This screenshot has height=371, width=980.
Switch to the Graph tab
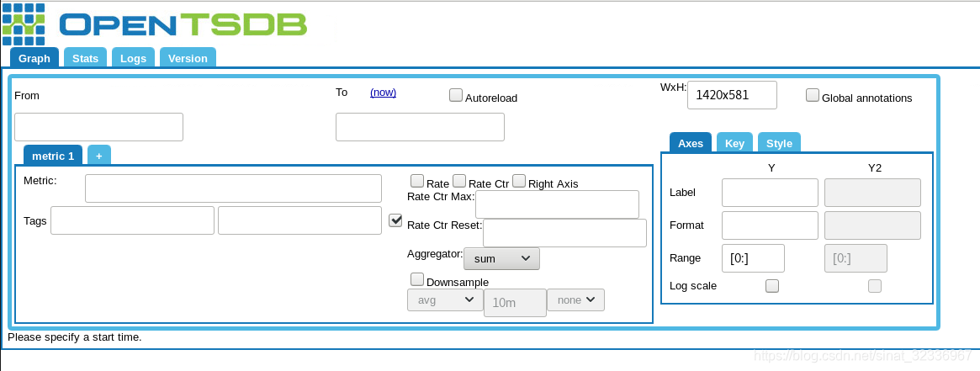[34, 58]
